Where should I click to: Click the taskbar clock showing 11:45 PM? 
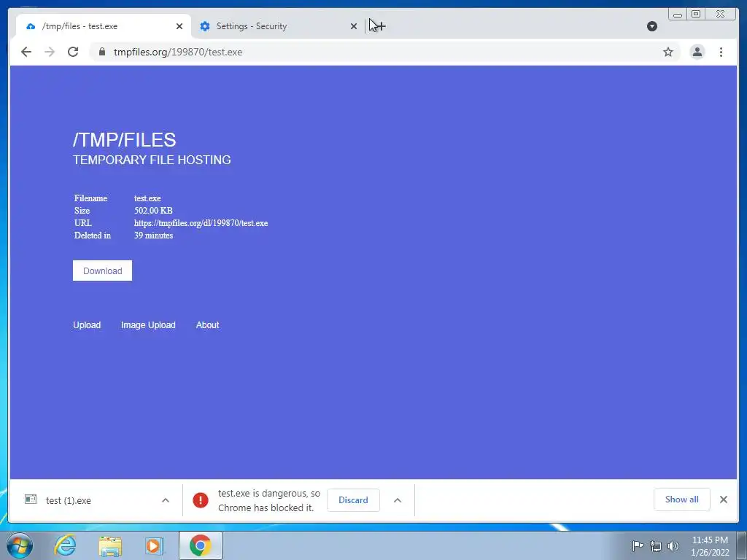coord(710,546)
